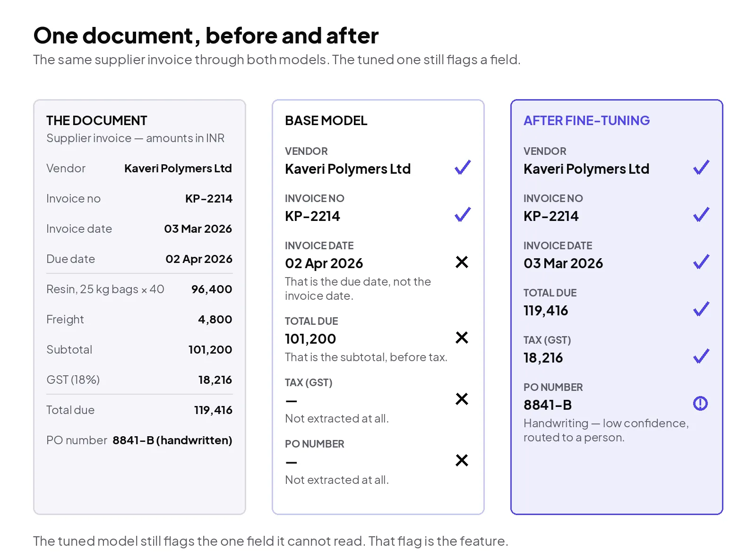Click the warning icon beside PO number 8841-B
Viewport: 756px width, 558px height.
pyautogui.click(x=700, y=403)
